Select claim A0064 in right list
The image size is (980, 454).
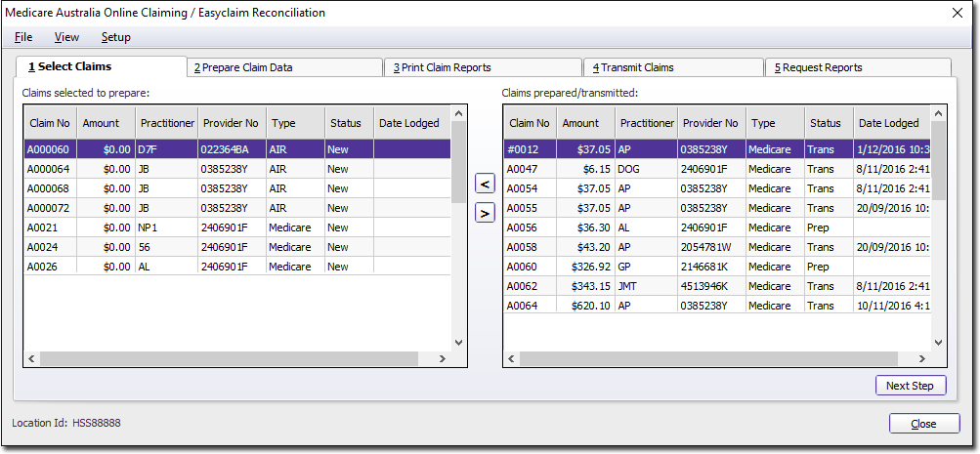click(717, 306)
